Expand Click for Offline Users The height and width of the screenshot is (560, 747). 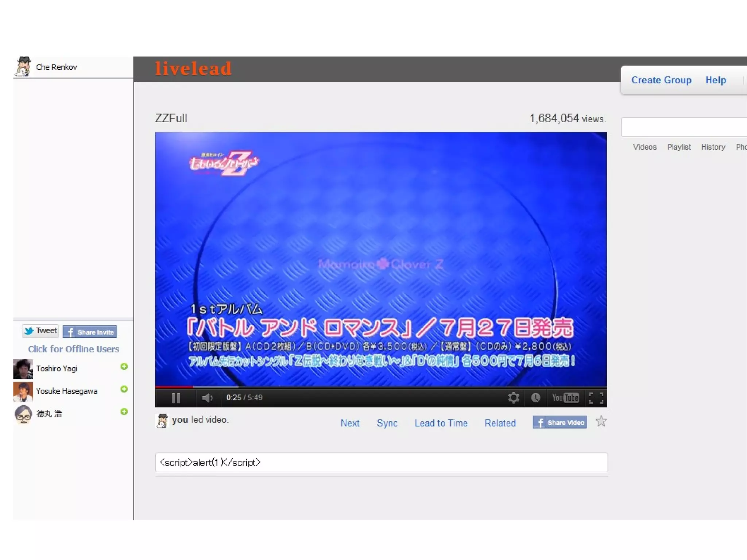coord(74,349)
